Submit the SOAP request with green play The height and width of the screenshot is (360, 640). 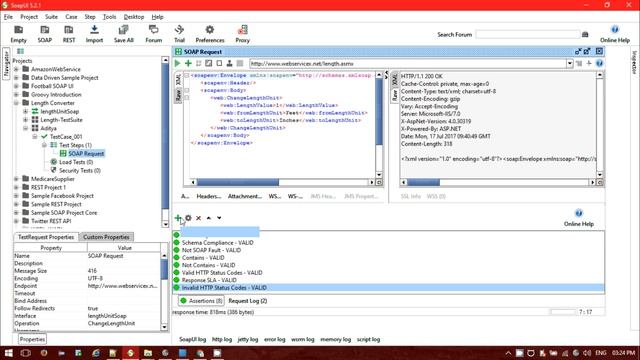(178, 63)
